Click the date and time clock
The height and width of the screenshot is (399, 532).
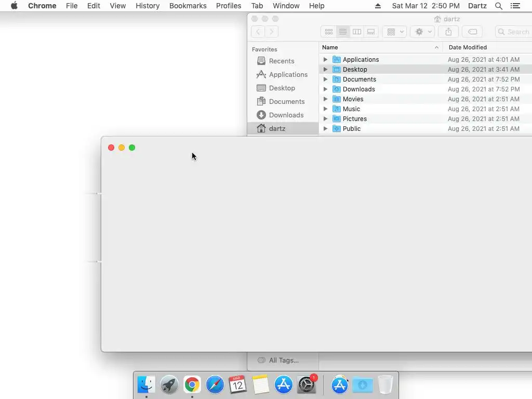(426, 6)
